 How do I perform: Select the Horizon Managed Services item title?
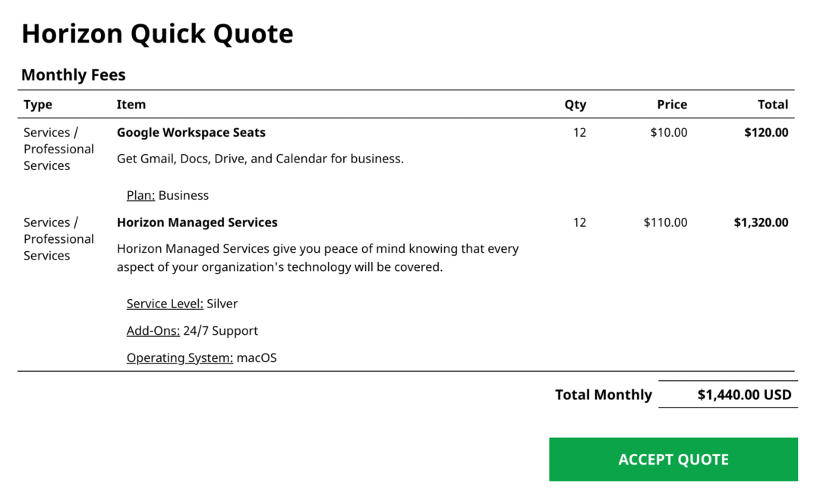pos(197,222)
